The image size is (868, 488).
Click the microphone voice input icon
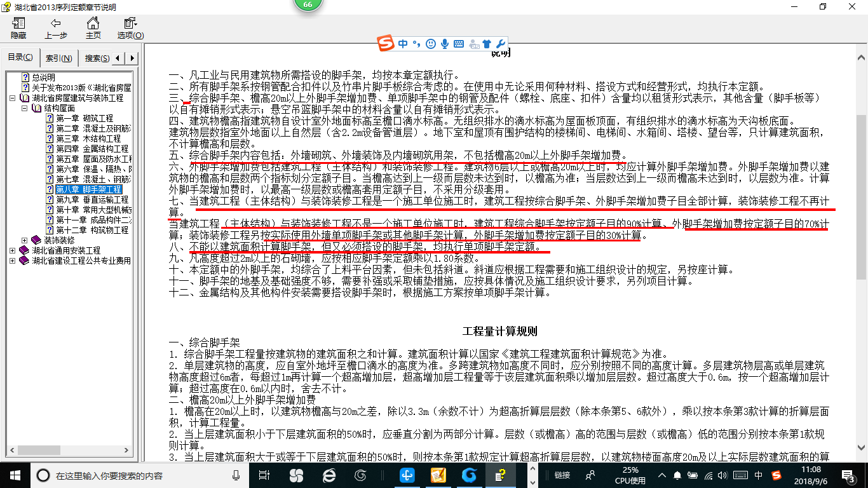click(445, 44)
